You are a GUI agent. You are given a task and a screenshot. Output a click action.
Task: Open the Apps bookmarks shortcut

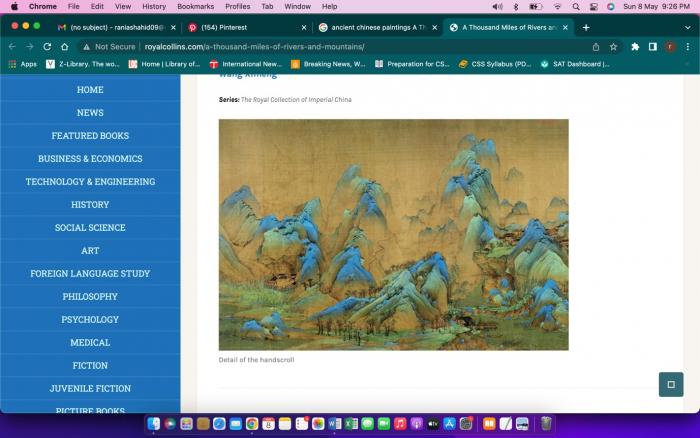click(x=22, y=64)
